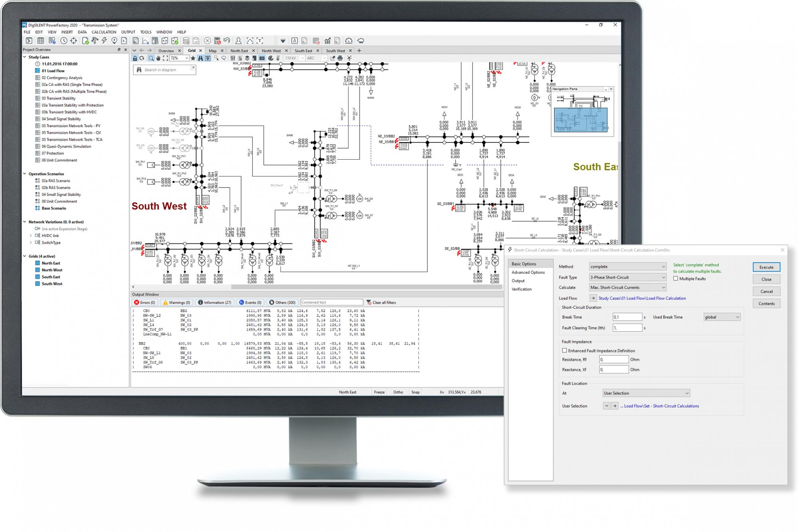Collapse the Operation Scenarios section
The width and height of the screenshot is (798, 532).
(x=25, y=174)
